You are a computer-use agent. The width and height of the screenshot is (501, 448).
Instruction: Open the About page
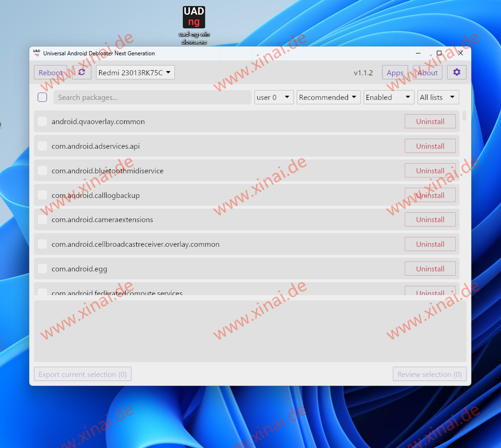click(428, 72)
